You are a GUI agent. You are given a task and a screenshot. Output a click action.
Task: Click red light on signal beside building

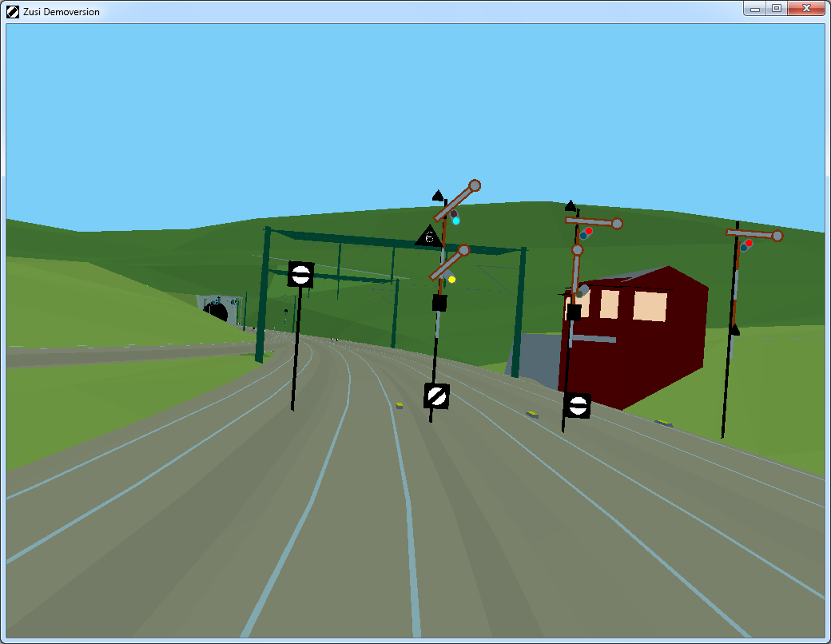point(588,233)
